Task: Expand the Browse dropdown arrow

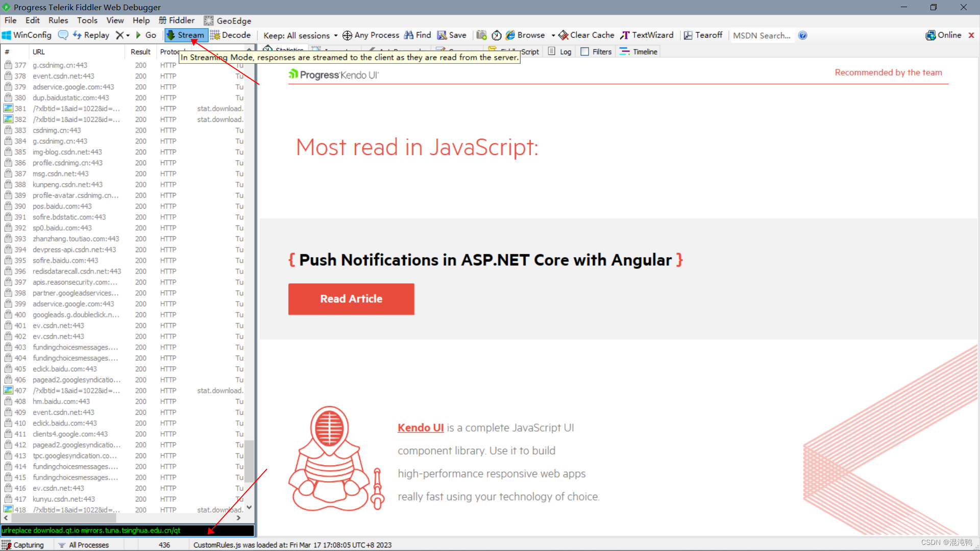Action: tap(553, 35)
